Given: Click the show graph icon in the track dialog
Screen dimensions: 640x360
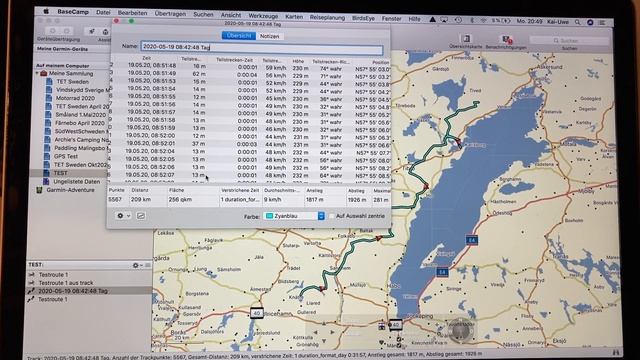Looking at the screenshot, I should [141, 216].
